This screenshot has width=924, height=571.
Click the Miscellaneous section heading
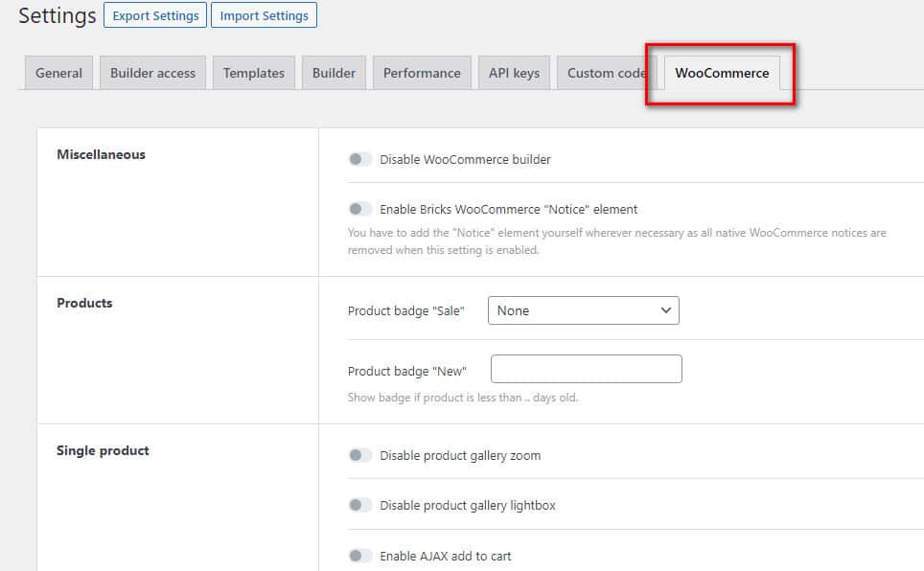point(101,154)
